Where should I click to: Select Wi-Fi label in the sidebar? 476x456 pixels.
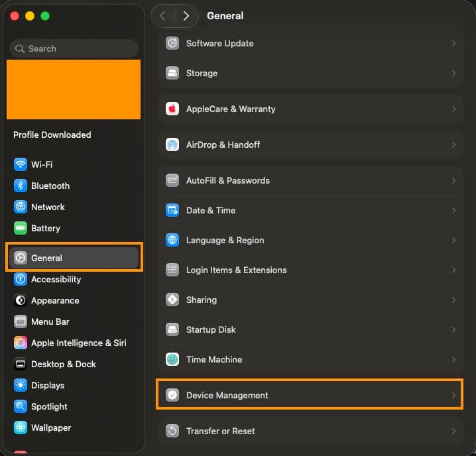coord(42,164)
